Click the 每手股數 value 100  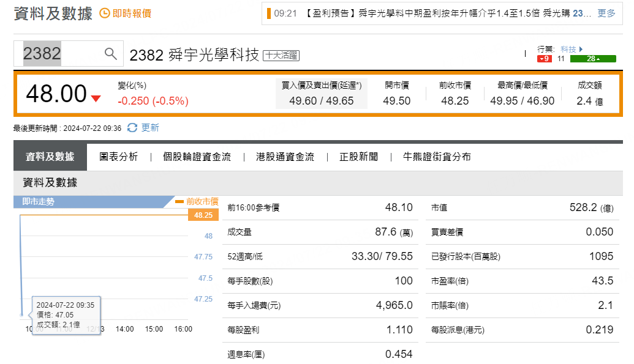tap(404, 281)
